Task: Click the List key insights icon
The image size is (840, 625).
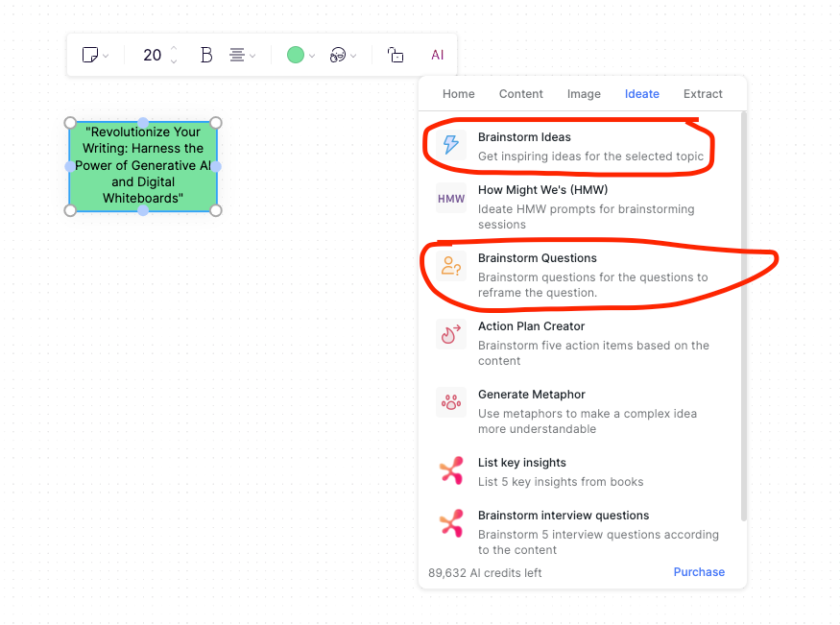Action: pos(451,470)
